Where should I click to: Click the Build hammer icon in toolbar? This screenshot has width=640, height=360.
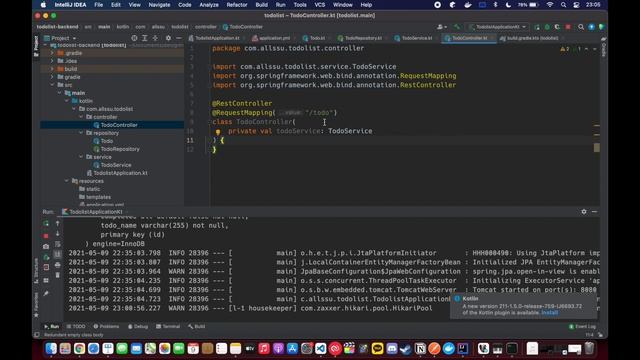(x=457, y=27)
